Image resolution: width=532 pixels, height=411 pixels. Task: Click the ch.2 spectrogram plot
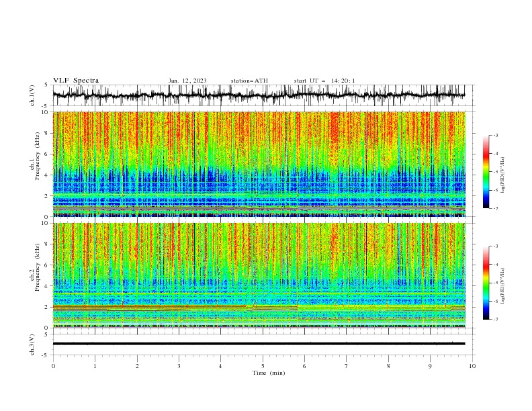(x=259, y=275)
